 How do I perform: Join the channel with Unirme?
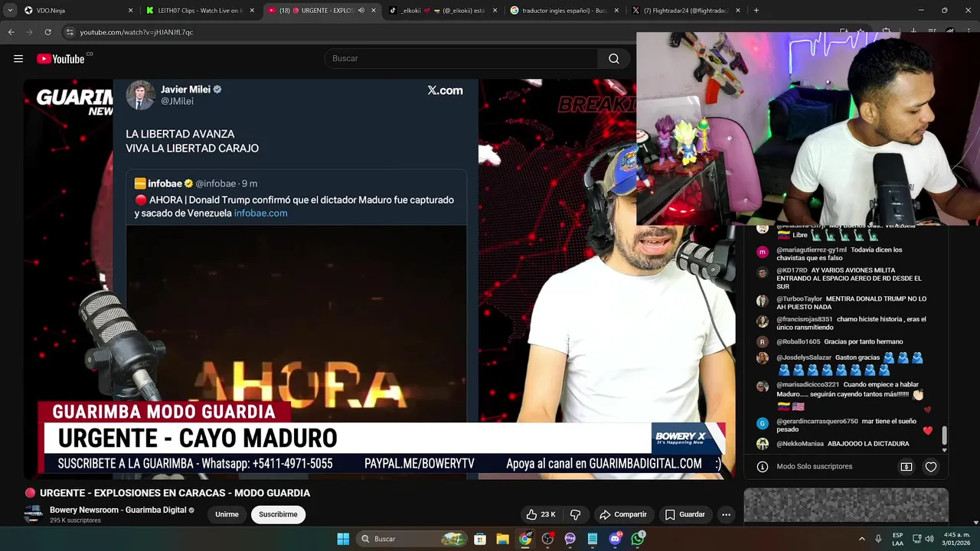tap(227, 514)
